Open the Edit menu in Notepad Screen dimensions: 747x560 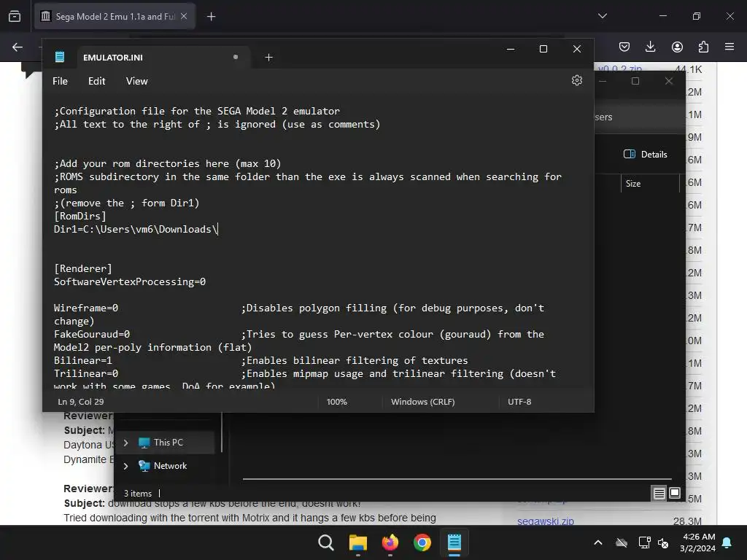97,81
